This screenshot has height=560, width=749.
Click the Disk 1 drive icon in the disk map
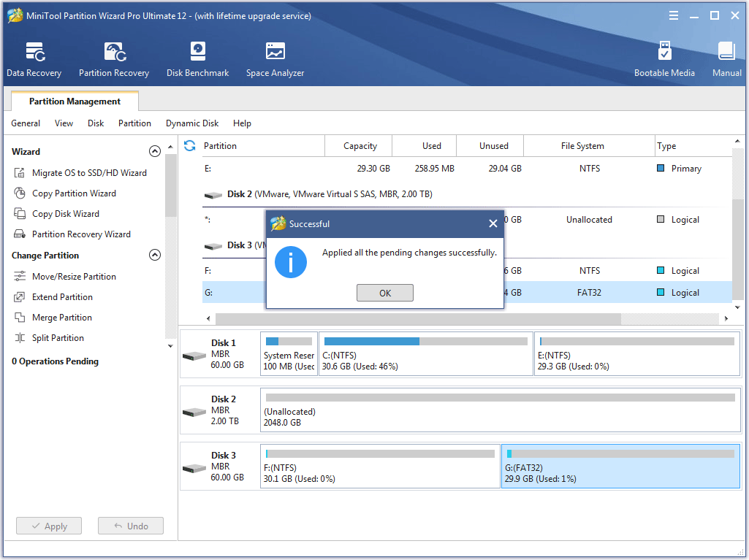click(194, 356)
